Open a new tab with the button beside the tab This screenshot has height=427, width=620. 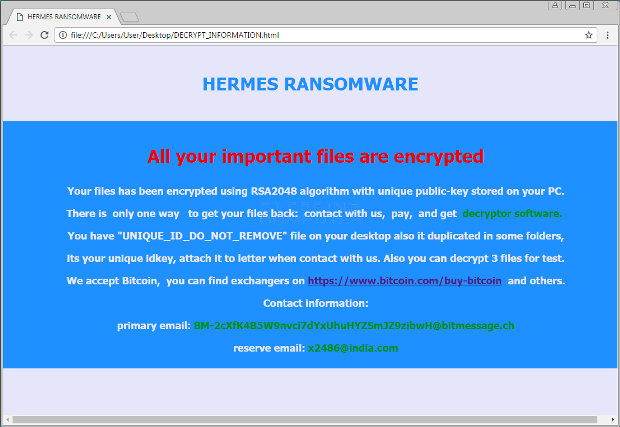(129, 17)
